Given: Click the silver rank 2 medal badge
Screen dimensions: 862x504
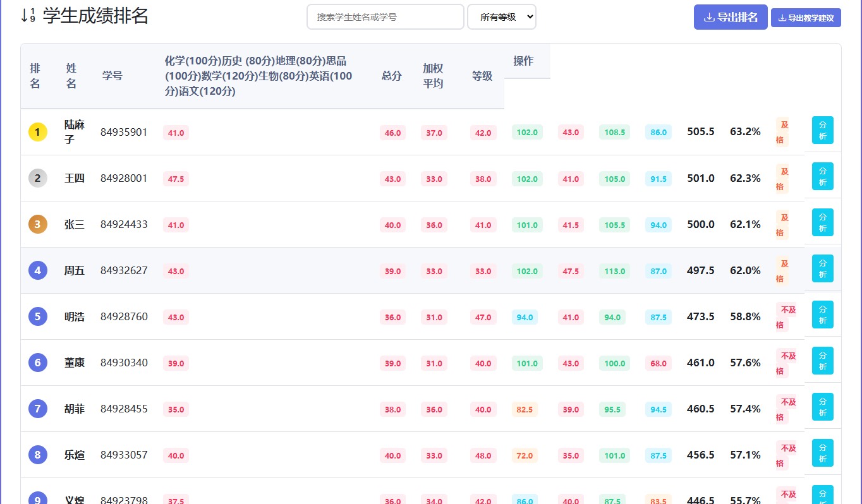Looking at the screenshot, I should (38, 178).
